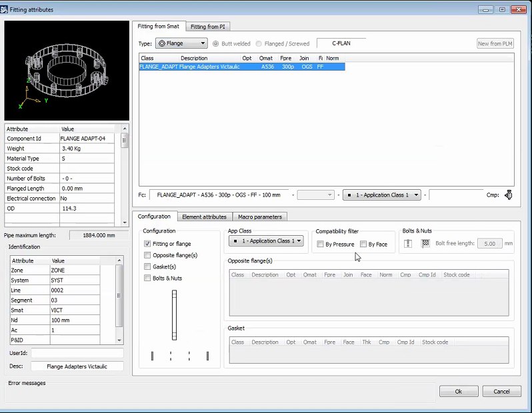The height and width of the screenshot is (413, 532).
Task: Select the FLANGE_ADAPT Flange Adapters Victaulic row
Action: pos(242,67)
